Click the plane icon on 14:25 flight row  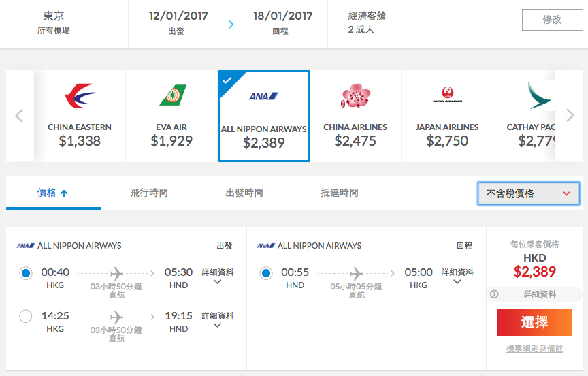click(116, 317)
